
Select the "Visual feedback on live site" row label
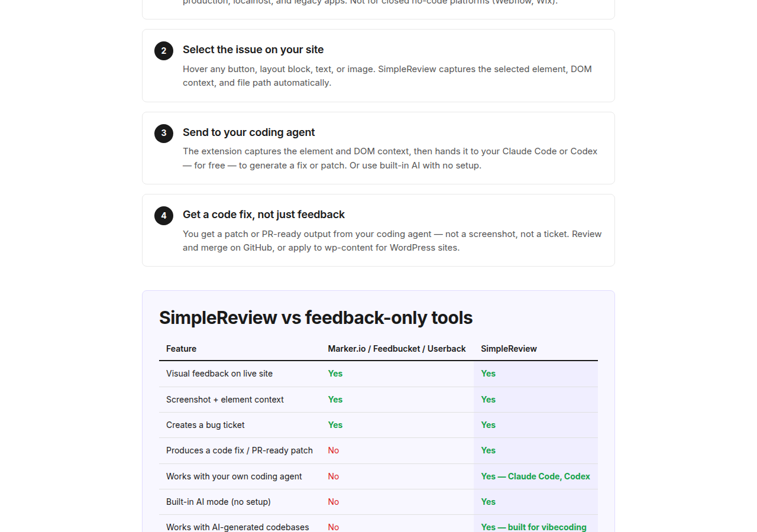[219, 374]
